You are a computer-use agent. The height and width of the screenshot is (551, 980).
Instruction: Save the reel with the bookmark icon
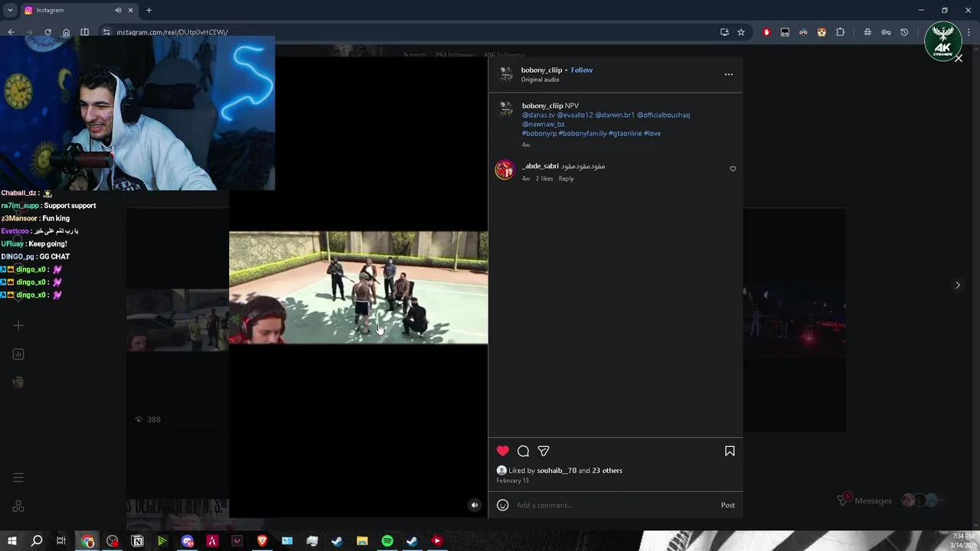click(x=730, y=452)
